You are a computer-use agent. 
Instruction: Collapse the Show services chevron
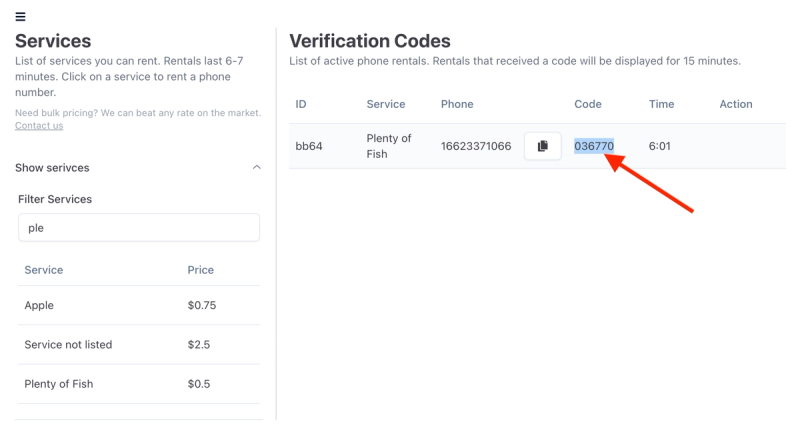click(x=256, y=167)
